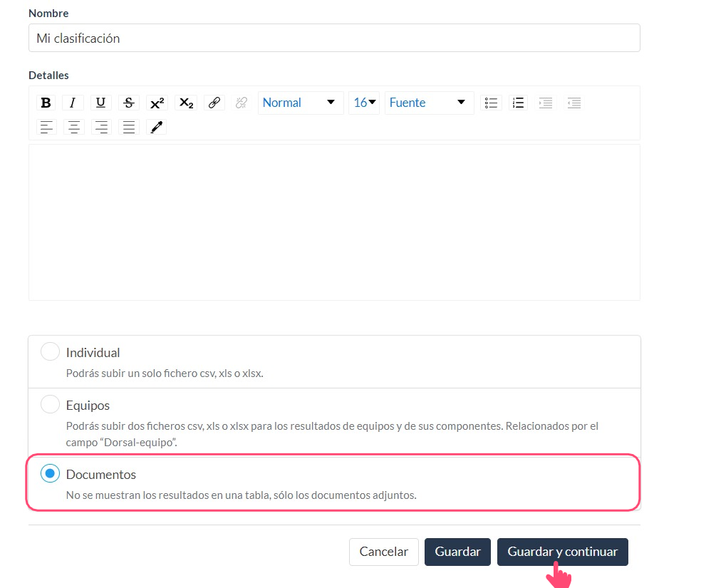Apply italic formatting
This screenshot has width=706, height=588.
tap(73, 103)
